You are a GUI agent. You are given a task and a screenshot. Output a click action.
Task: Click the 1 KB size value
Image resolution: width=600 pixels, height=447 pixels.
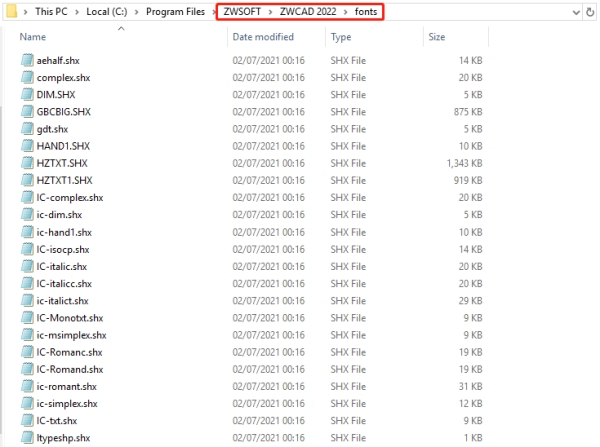tap(473, 438)
